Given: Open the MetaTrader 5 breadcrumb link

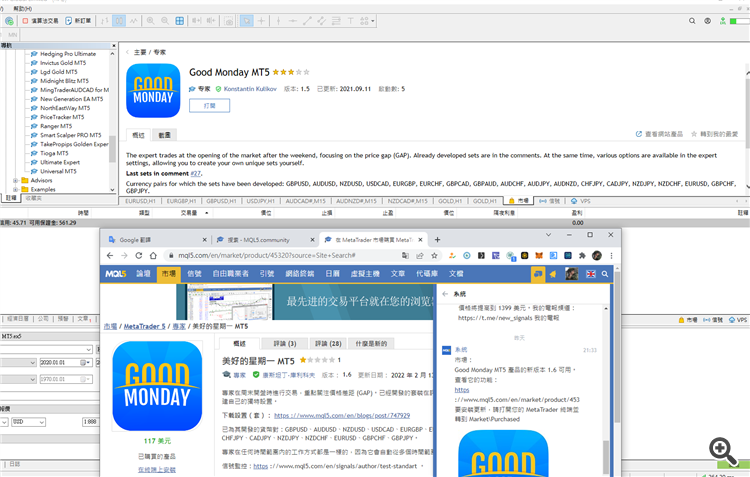Looking at the screenshot, I should 144,326.
